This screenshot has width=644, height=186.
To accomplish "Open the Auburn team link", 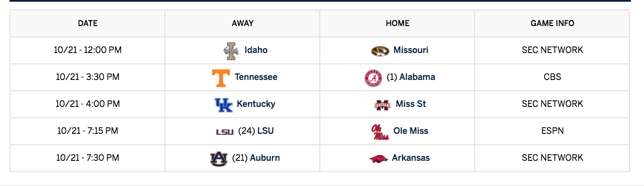I will point(265,158).
